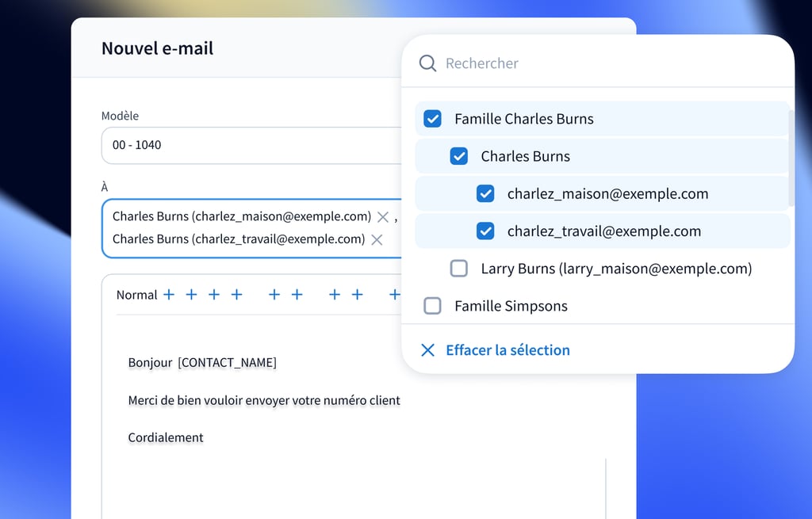This screenshot has width=812, height=519.
Task: Click the X icon beside Effacer la sélection
Action: 427,350
